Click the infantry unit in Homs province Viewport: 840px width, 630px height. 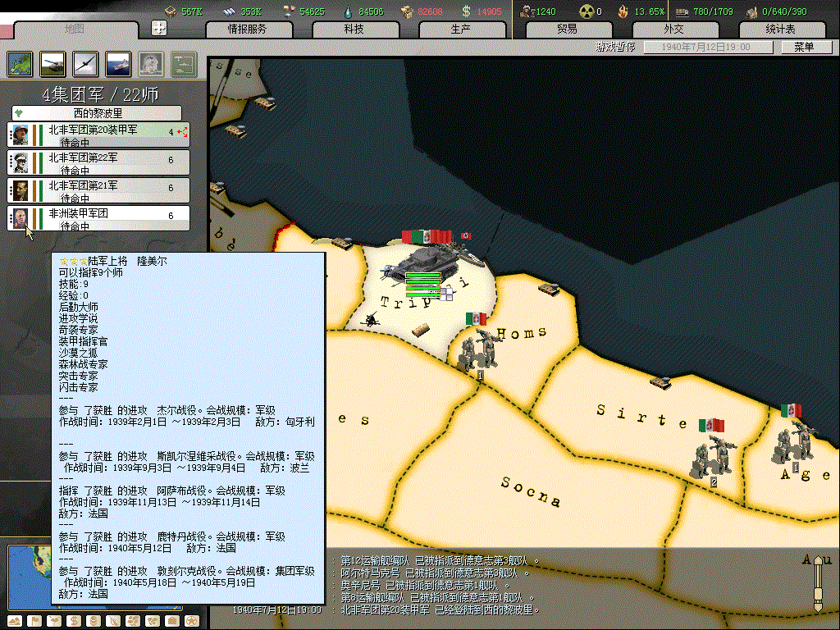(478, 349)
